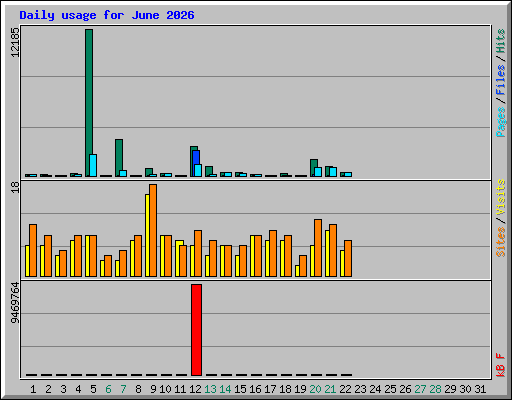Image resolution: width=512 pixels, height=400 pixels.
Task: Click green weekend day label 27
Action: pyautogui.click(x=420, y=389)
